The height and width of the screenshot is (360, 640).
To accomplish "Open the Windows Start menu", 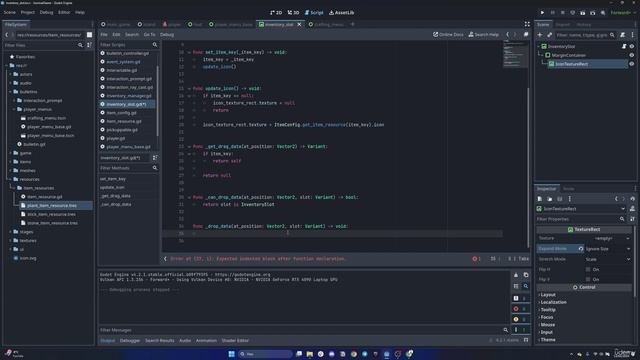I will click(231, 354).
